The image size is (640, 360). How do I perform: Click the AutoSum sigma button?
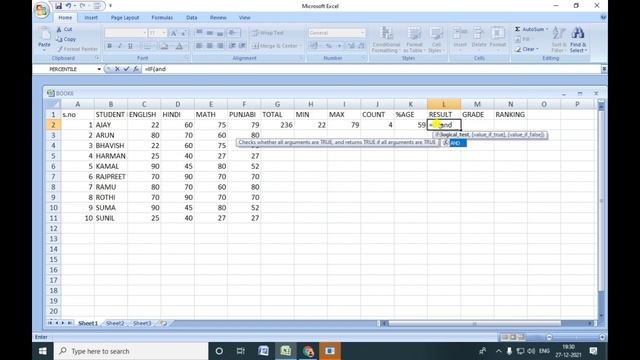530,29
